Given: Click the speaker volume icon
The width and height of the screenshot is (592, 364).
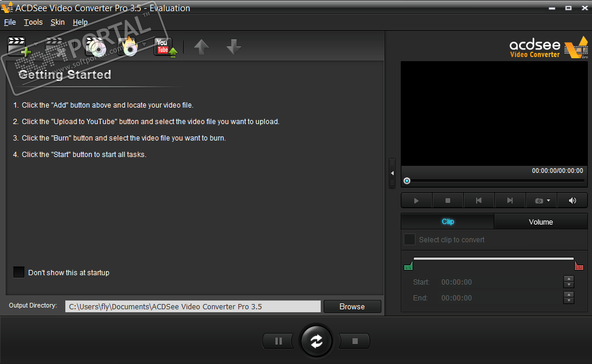Looking at the screenshot, I should click(573, 201).
